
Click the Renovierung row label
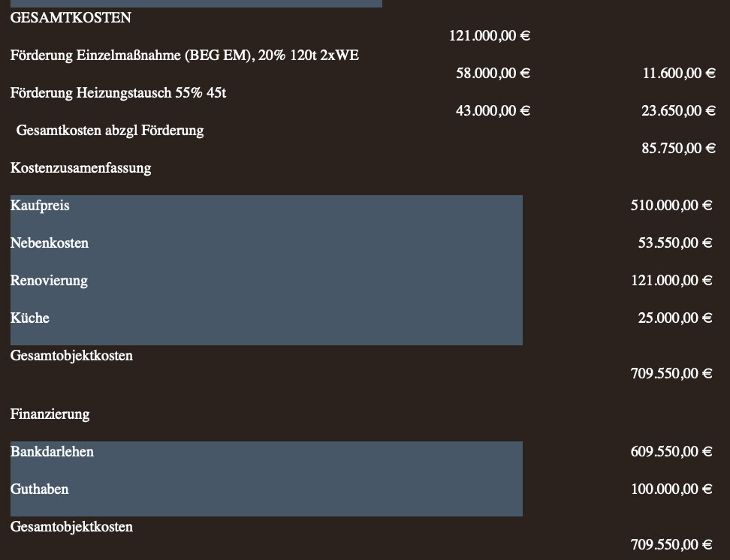(x=49, y=281)
